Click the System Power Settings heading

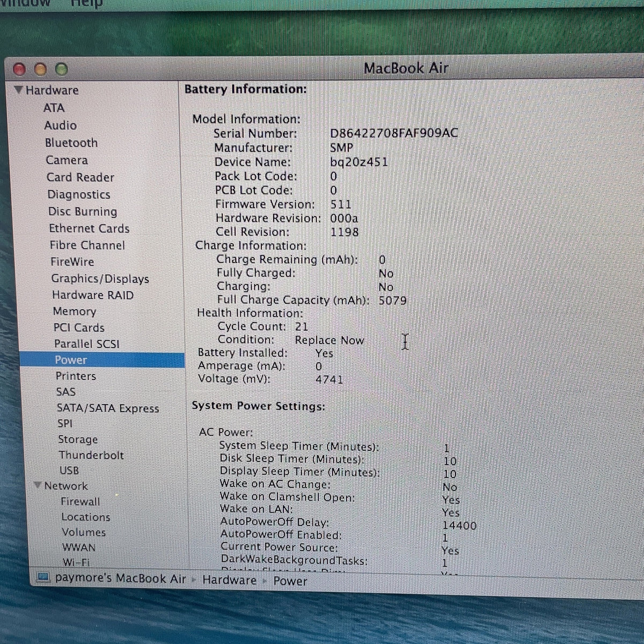pyautogui.click(x=258, y=406)
